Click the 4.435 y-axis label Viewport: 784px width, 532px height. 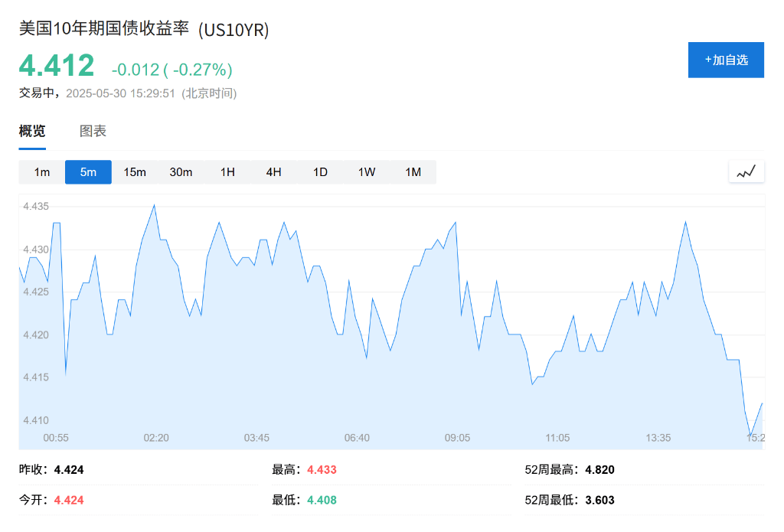pyautogui.click(x=36, y=207)
